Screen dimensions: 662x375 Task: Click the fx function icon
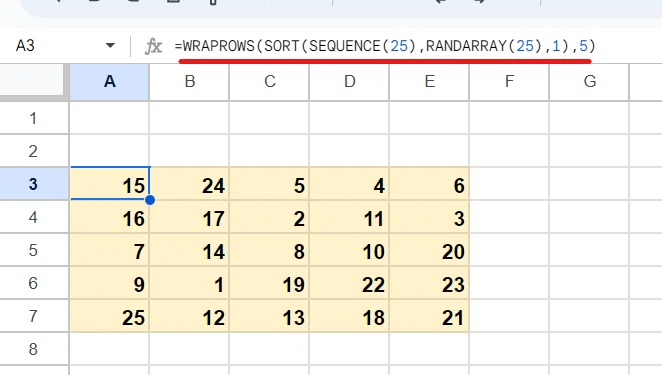153,46
